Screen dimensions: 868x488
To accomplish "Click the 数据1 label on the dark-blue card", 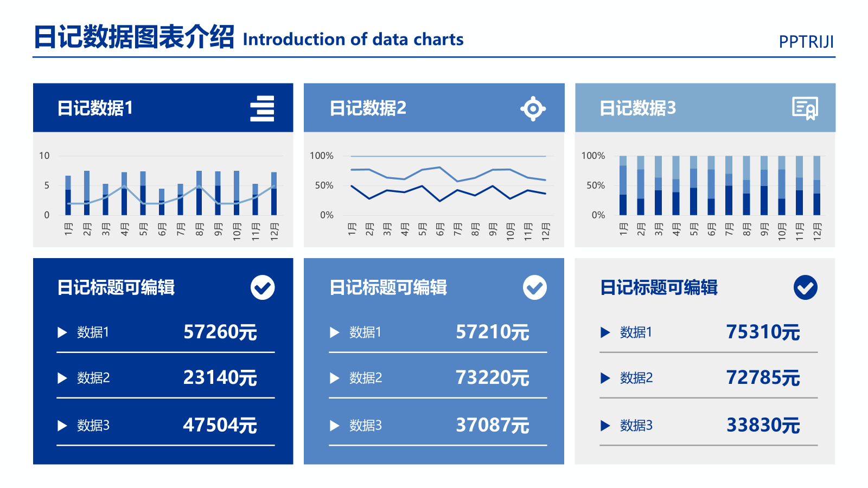I will 93,332.
